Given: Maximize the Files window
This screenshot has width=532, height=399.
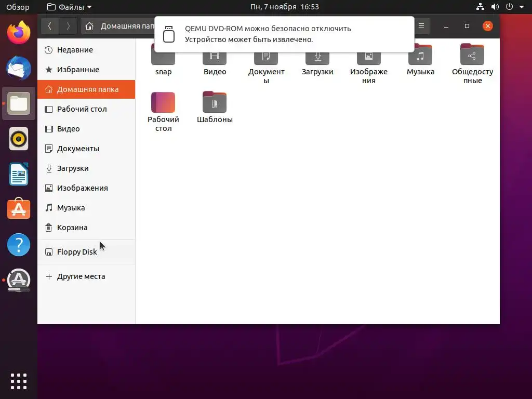Looking at the screenshot, I should [x=467, y=26].
